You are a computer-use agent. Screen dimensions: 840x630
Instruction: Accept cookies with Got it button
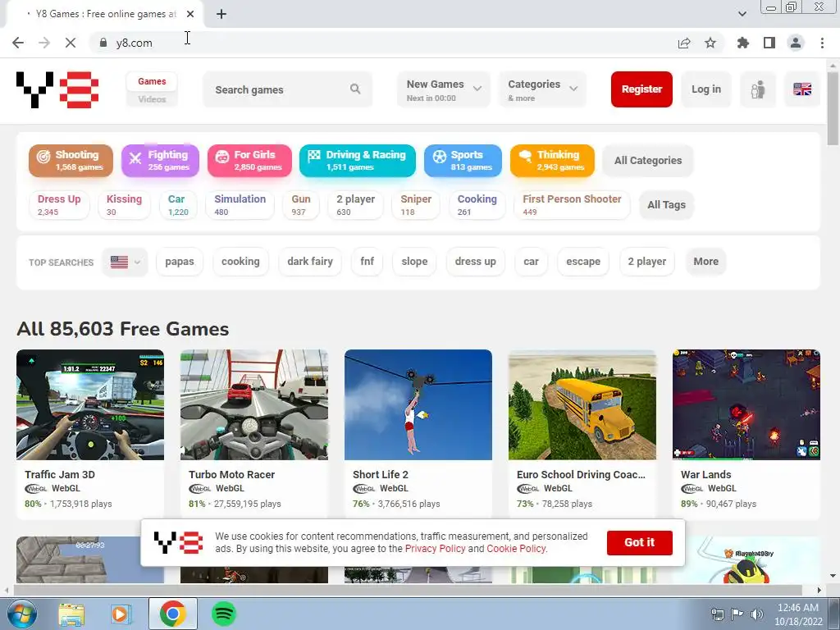[639, 543]
